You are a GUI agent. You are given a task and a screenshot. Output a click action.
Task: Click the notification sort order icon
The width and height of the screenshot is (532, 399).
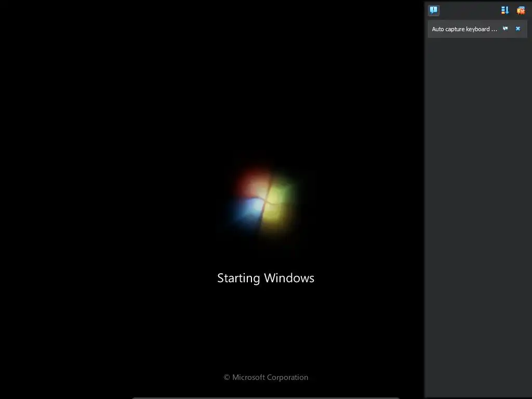(x=505, y=10)
